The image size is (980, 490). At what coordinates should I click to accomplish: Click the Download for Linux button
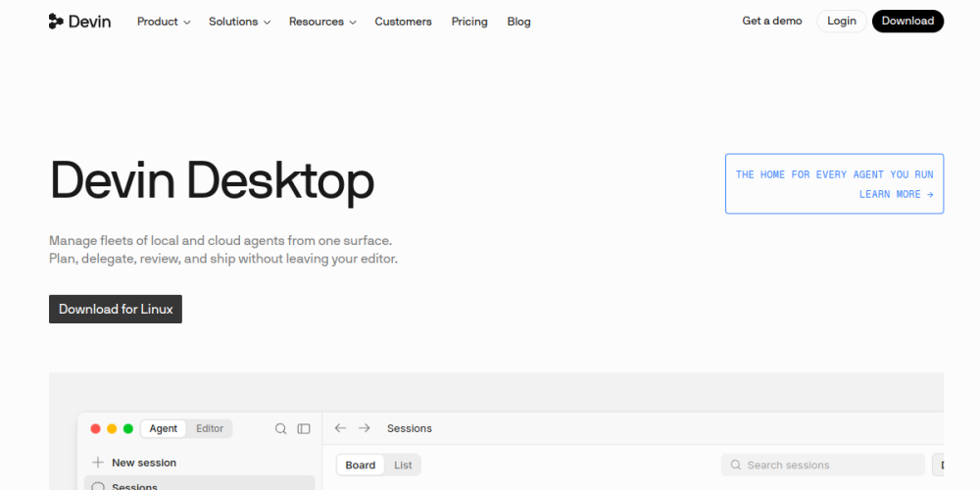tap(116, 309)
